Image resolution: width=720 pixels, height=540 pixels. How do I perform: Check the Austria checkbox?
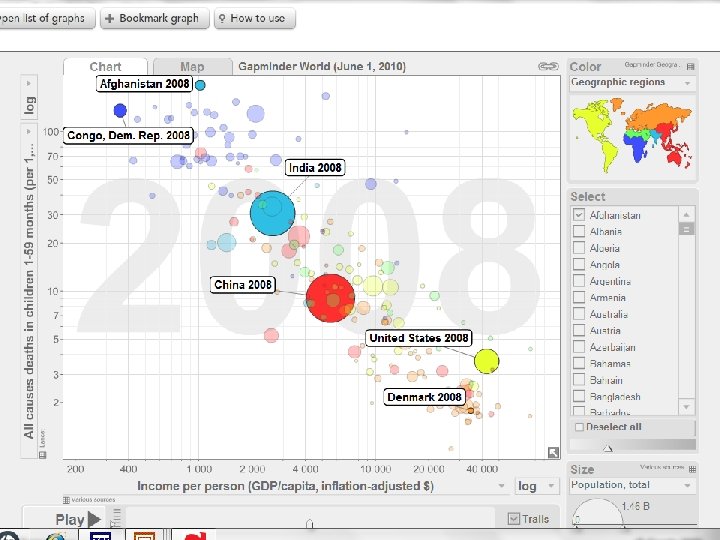pos(579,330)
